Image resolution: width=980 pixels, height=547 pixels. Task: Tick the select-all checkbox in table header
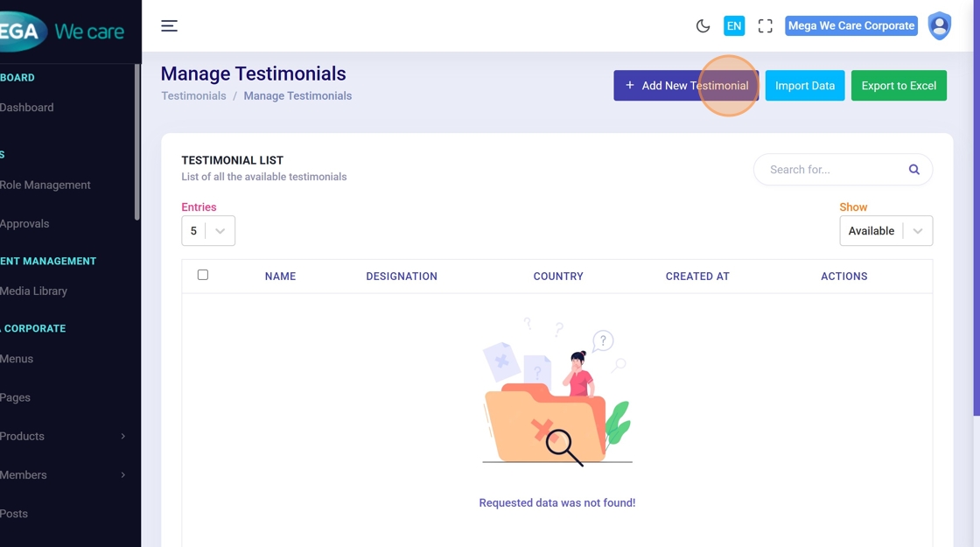tap(203, 275)
